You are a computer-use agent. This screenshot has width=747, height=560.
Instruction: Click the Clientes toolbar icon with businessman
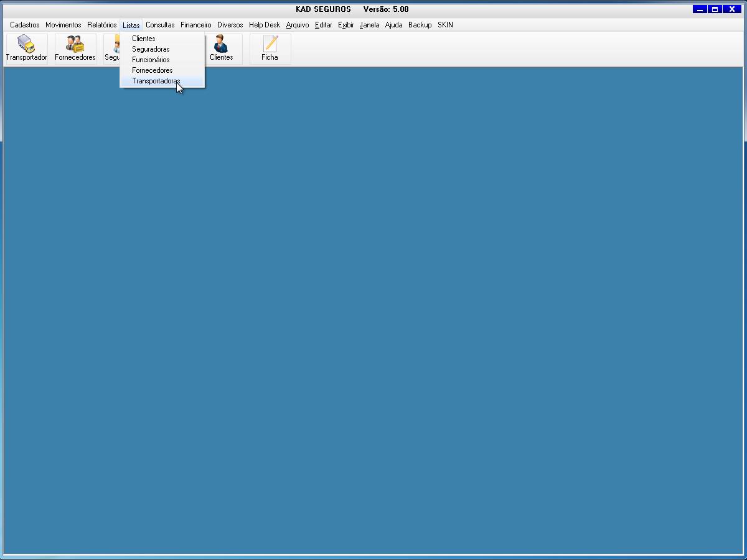pos(221,49)
